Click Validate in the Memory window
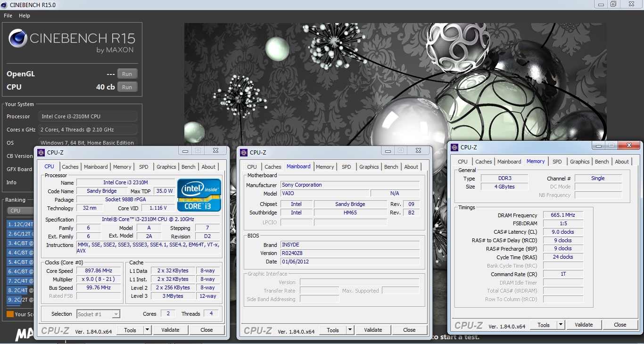Image resolution: width=644 pixels, height=344 pixels. pyautogui.click(x=584, y=325)
